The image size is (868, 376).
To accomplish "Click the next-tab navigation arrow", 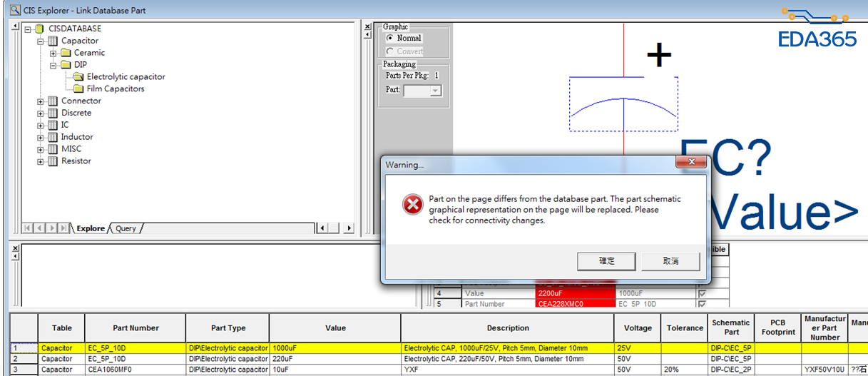I will pyautogui.click(x=51, y=228).
